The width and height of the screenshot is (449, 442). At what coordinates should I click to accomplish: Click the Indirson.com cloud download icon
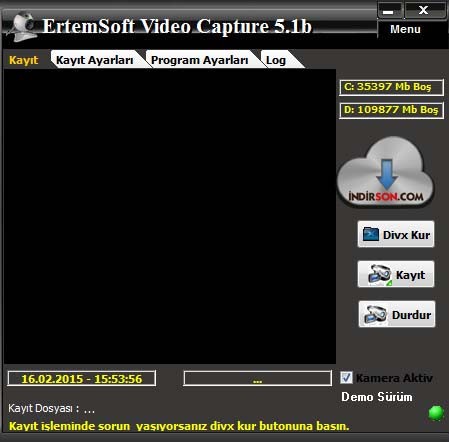(386, 172)
